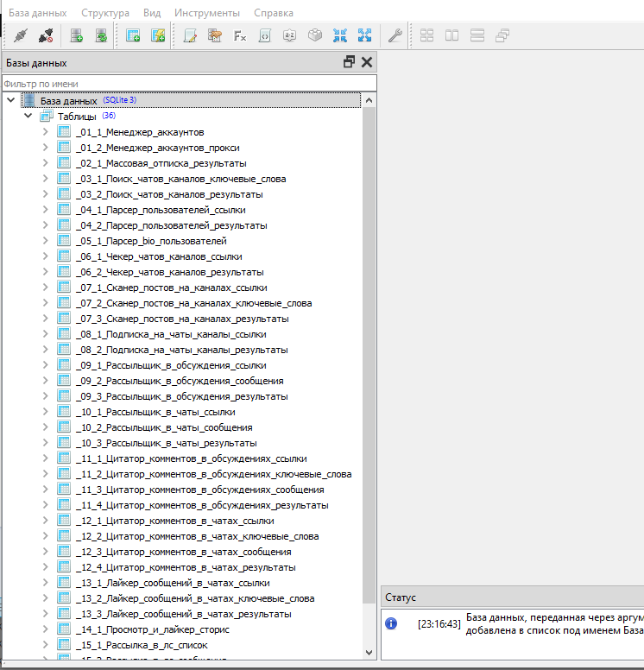
Task: Click the Add database toolbar icon
Action: (76, 35)
